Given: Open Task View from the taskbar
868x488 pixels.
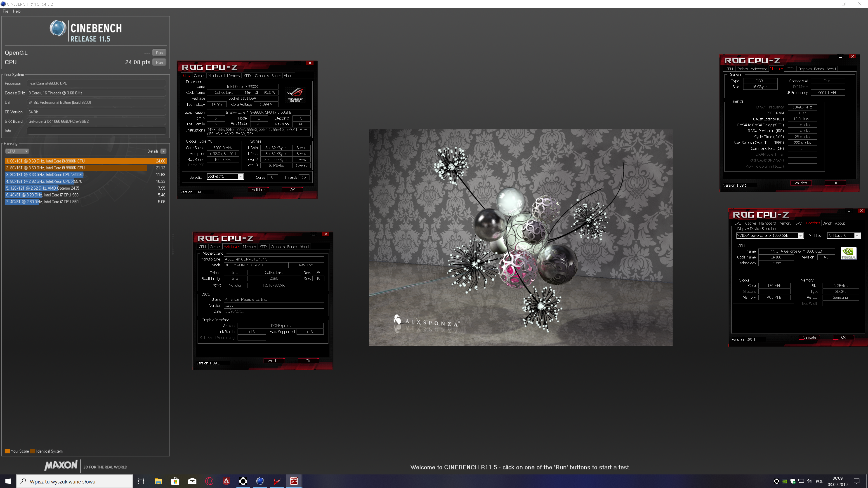Looking at the screenshot, I should [141, 481].
